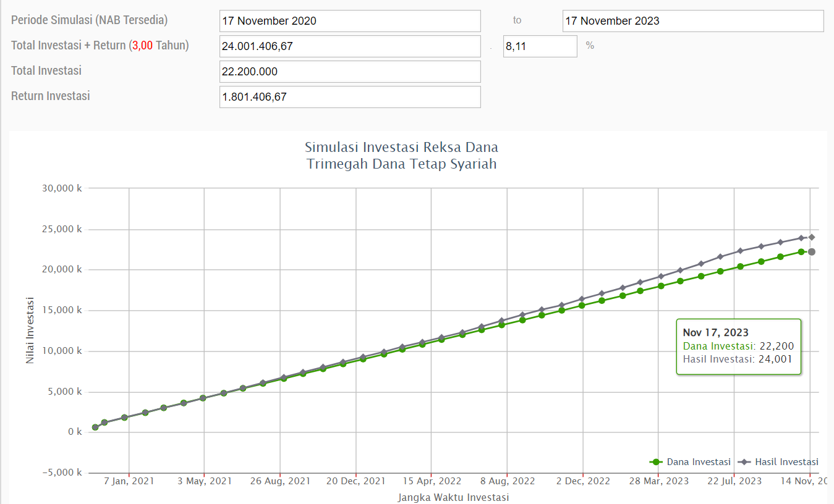The image size is (834, 504).
Task: Click the y-axis label '10,000 k'
Action: (62, 351)
